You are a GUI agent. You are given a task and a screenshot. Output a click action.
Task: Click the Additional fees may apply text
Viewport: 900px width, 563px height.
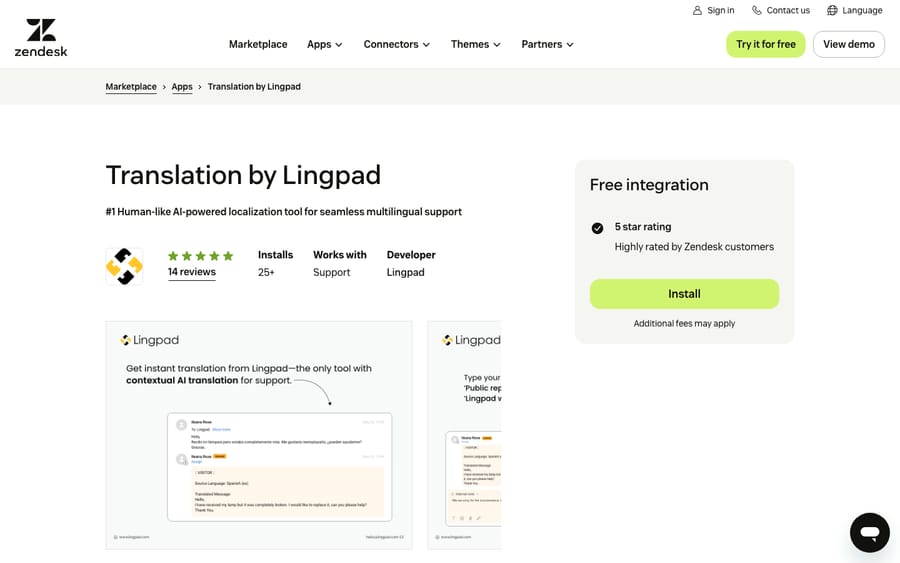[x=684, y=324]
